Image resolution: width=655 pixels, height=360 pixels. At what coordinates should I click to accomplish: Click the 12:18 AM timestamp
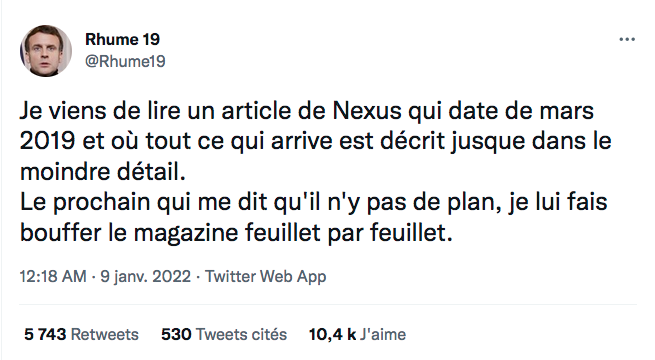pos(53,276)
